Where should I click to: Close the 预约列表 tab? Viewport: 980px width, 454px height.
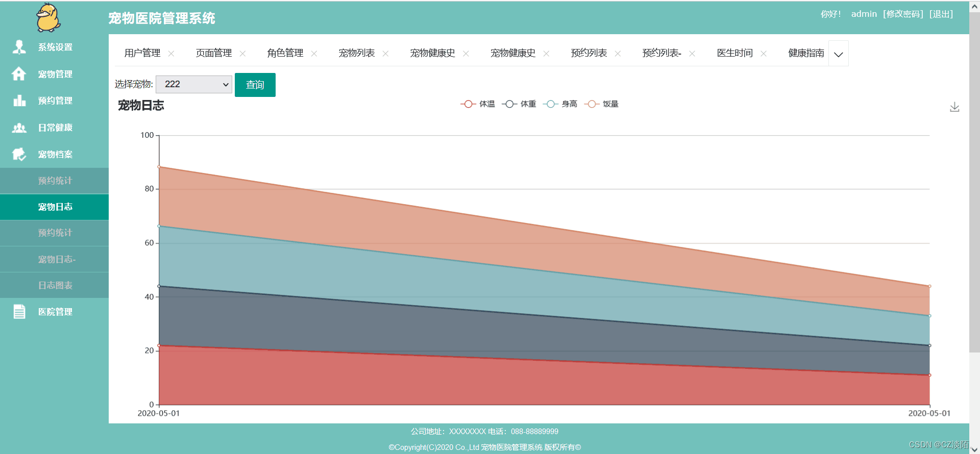tap(618, 54)
